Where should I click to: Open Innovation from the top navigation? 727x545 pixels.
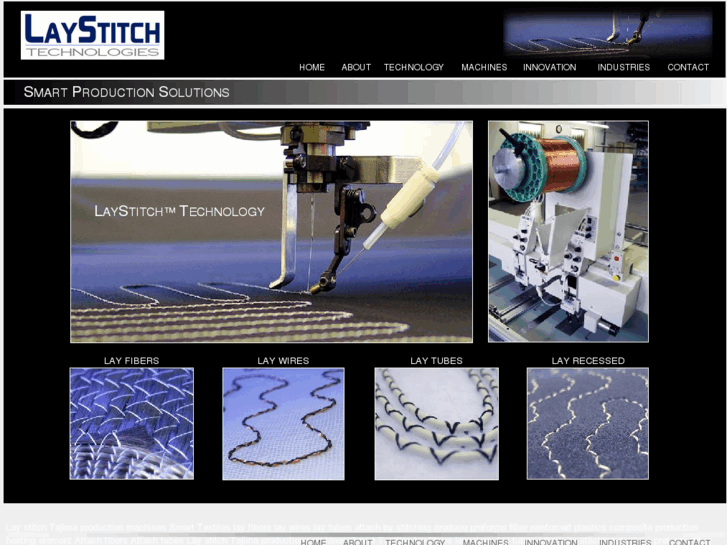(549, 67)
